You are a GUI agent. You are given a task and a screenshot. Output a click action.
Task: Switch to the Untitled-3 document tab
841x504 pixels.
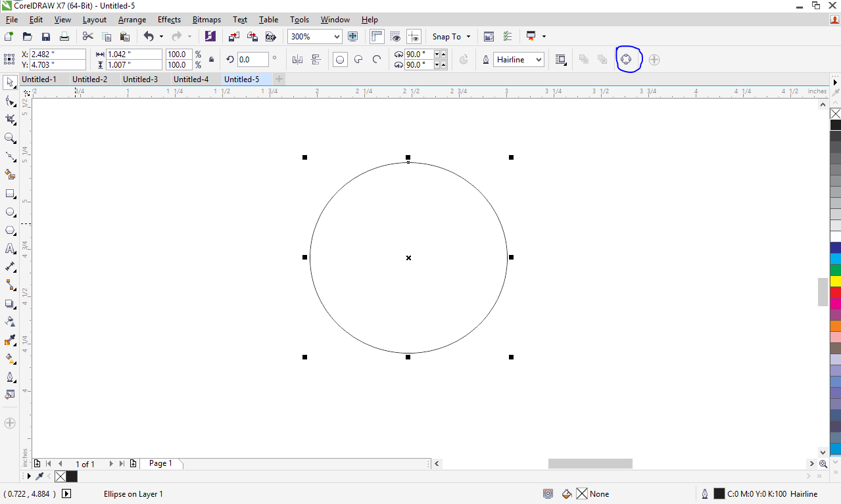(x=141, y=80)
